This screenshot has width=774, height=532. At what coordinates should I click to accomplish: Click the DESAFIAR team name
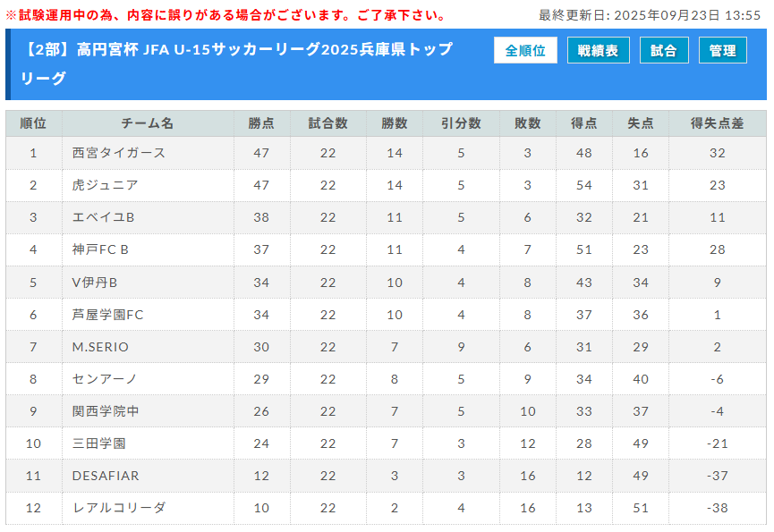tap(106, 476)
